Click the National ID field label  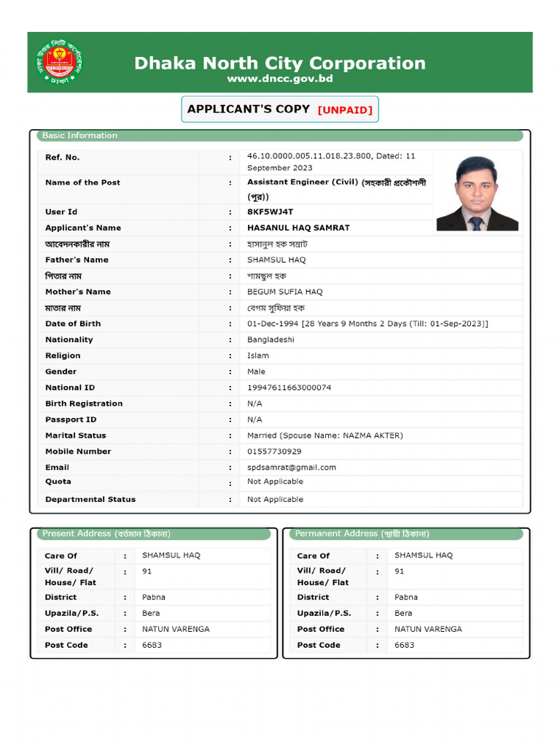point(70,388)
